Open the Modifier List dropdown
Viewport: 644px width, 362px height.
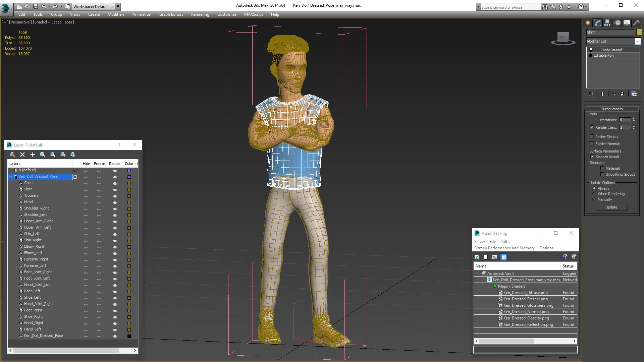[x=638, y=41]
